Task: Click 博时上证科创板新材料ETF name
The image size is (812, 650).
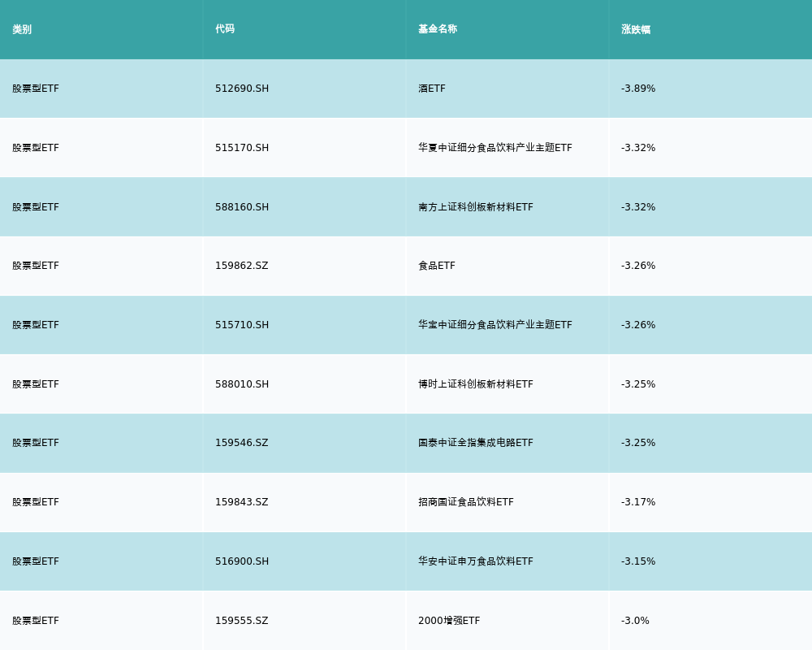Action: click(475, 384)
